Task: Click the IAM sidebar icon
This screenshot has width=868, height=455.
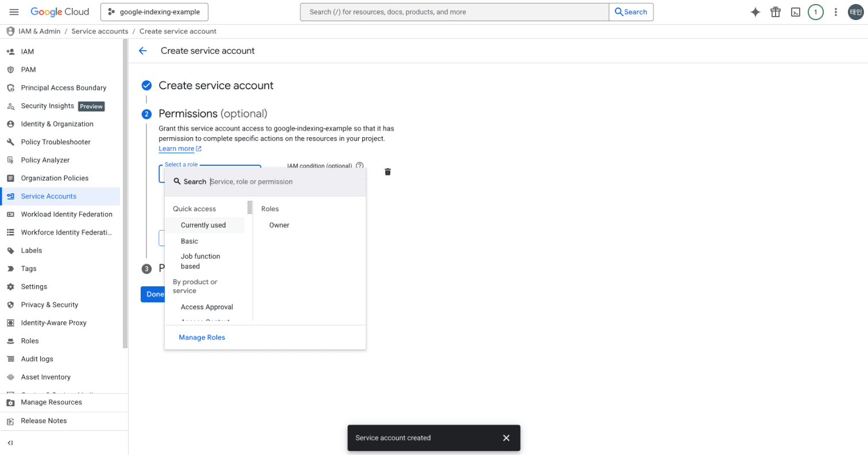Action: [10, 52]
